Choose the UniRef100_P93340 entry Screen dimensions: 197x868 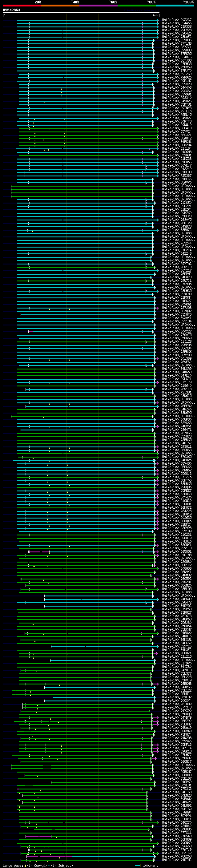[x=177, y=98]
